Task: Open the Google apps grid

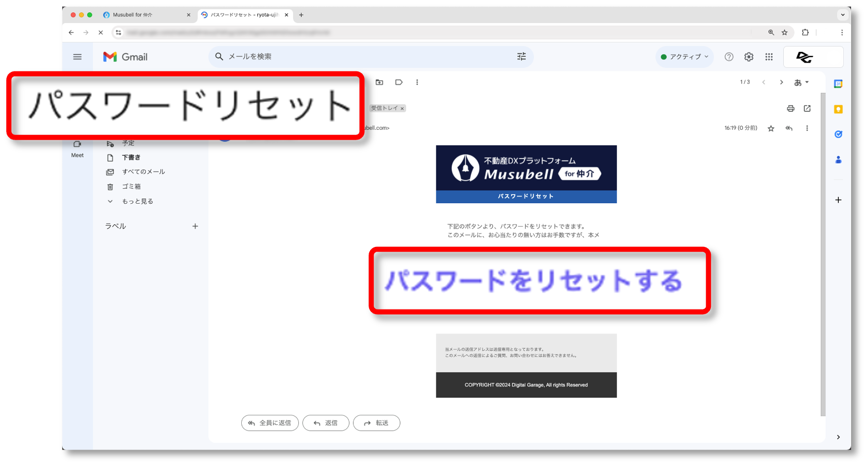Action: click(x=769, y=57)
